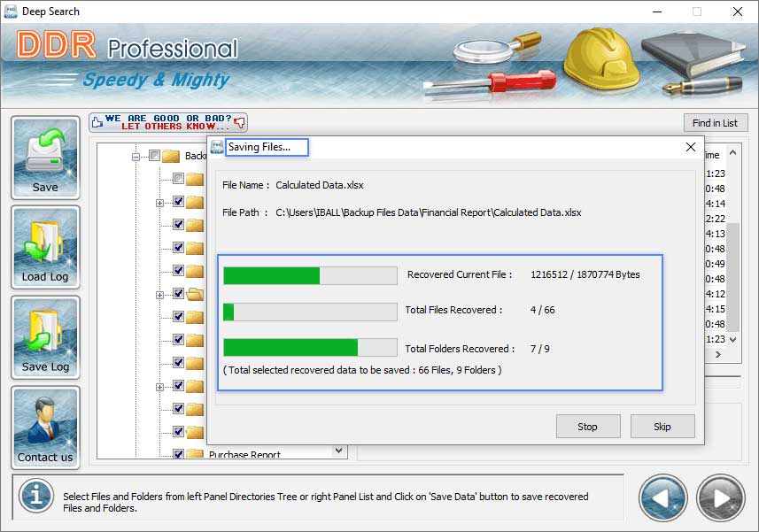The width and height of the screenshot is (759, 532).
Task: Close the Saving Files dialog
Action: pyautogui.click(x=691, y=147)
